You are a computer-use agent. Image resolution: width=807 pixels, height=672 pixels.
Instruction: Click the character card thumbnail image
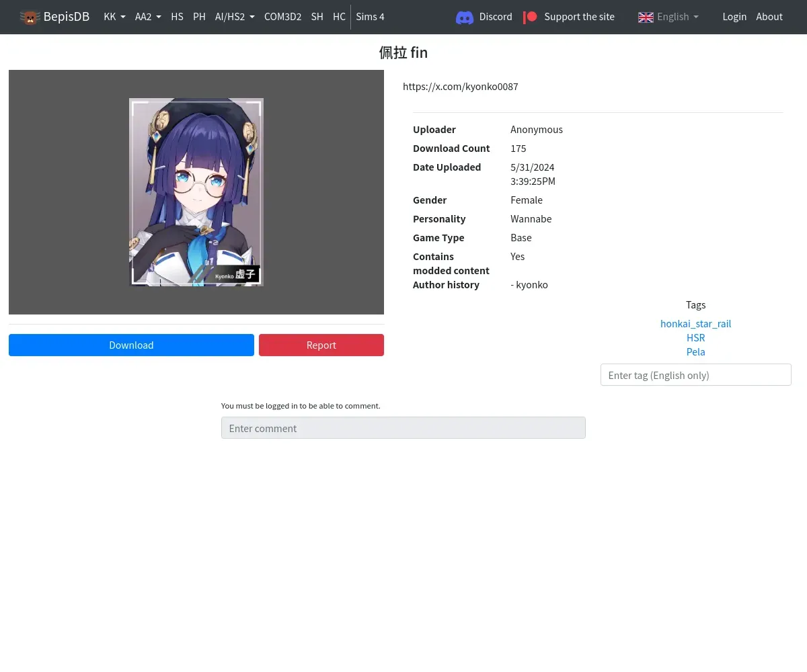coord(196,192)
